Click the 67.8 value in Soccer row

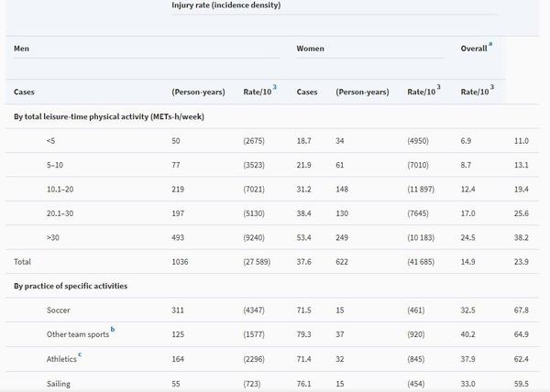(x=522, y=310)
